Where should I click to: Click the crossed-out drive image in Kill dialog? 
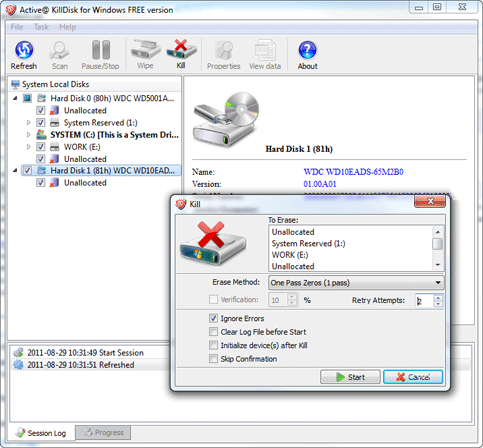[213, 243]
